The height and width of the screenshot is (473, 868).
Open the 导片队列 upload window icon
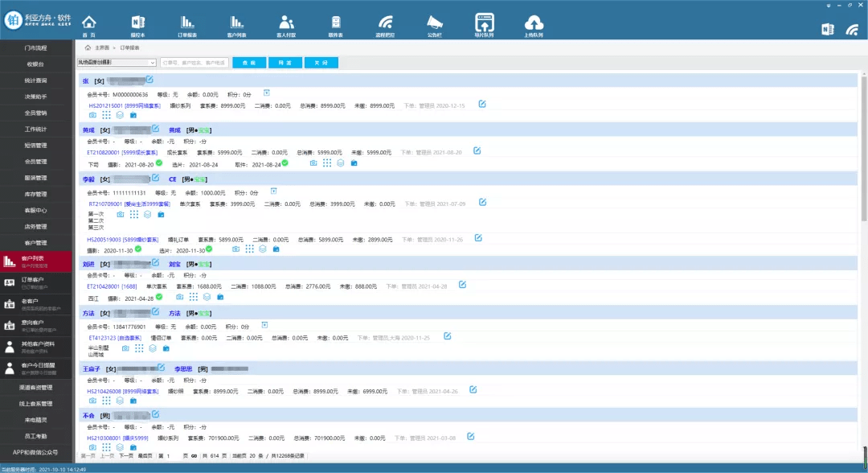point(485,26)
